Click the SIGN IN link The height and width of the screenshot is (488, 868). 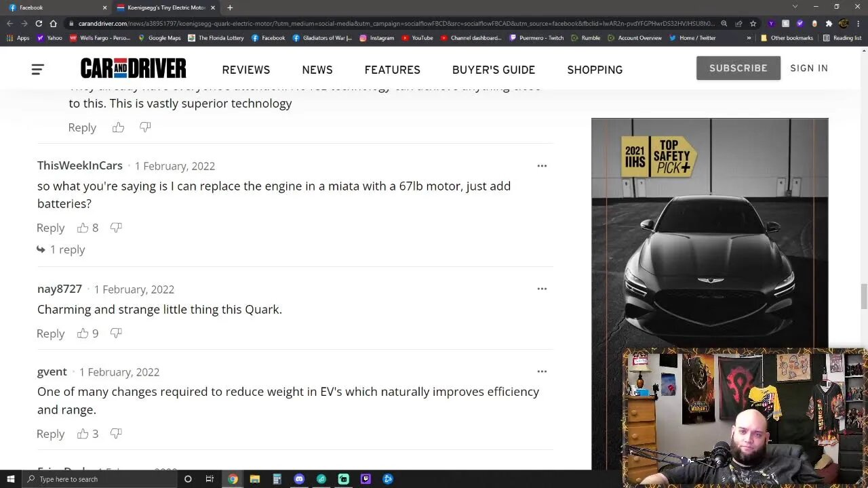coord(809,68)
